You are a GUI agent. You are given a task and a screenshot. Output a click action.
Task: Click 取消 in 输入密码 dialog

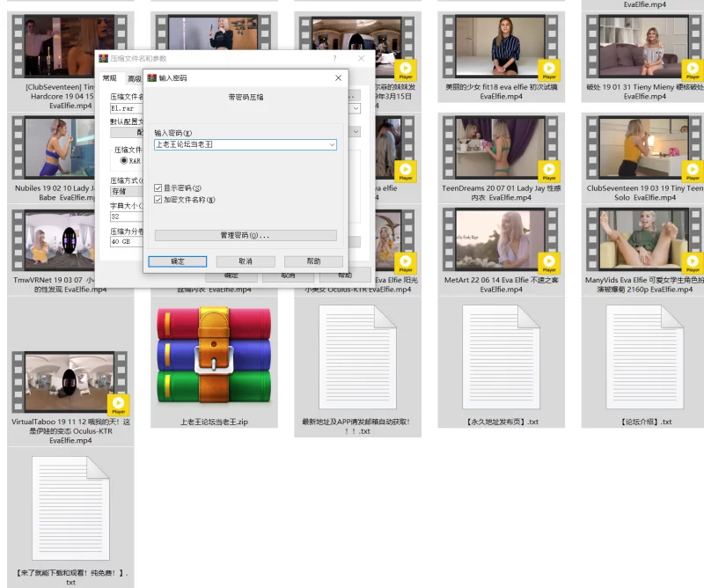[246, 261]
